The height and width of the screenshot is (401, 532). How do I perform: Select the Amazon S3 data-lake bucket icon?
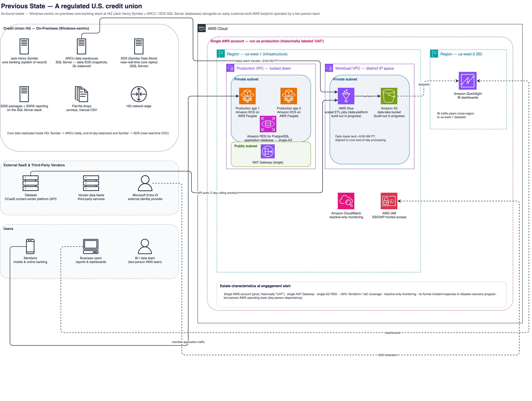tap(389, 96)
